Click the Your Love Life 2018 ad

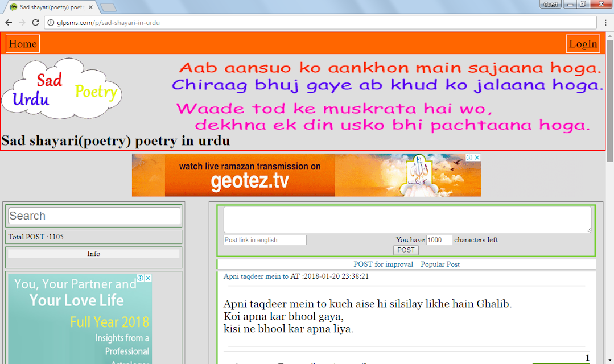pyautogui.click(x=80, y=319)
